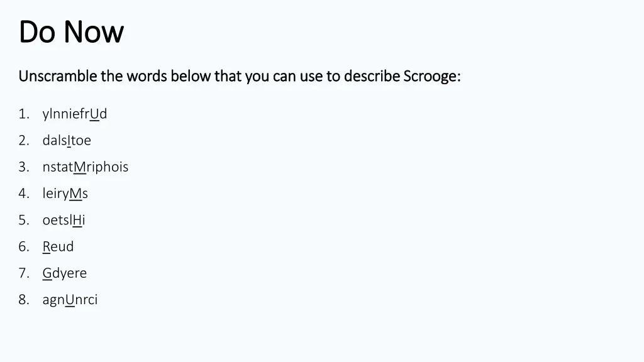
Task: Click the word 'Now' in the title
Action: click(x=94, y=31)
